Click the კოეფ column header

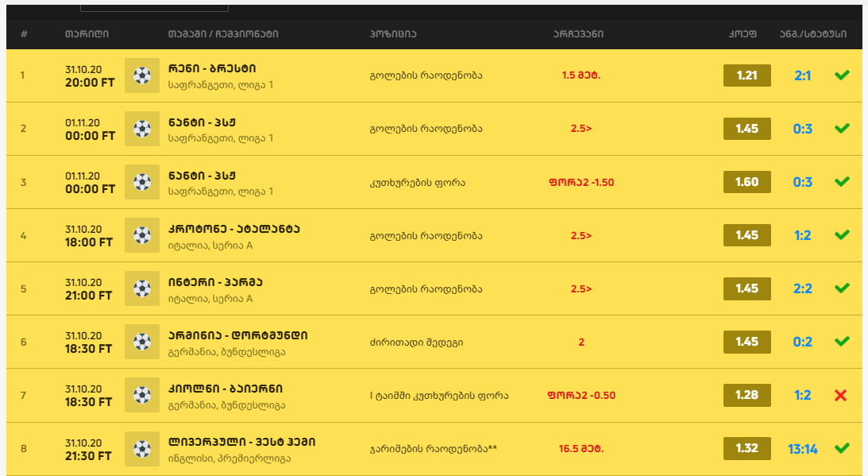point(743,34)
